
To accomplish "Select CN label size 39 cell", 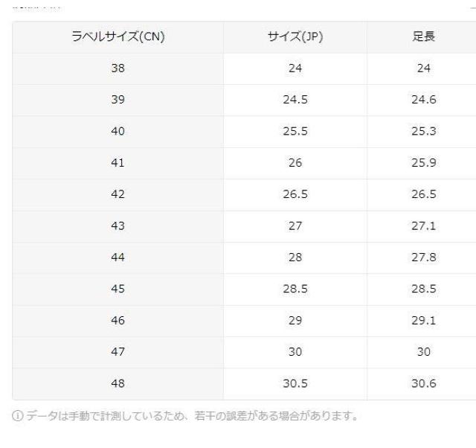I will 118,100.
